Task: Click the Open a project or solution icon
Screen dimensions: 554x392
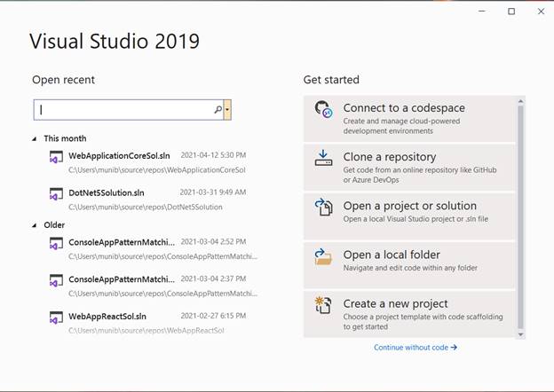Action: (323, 207)
